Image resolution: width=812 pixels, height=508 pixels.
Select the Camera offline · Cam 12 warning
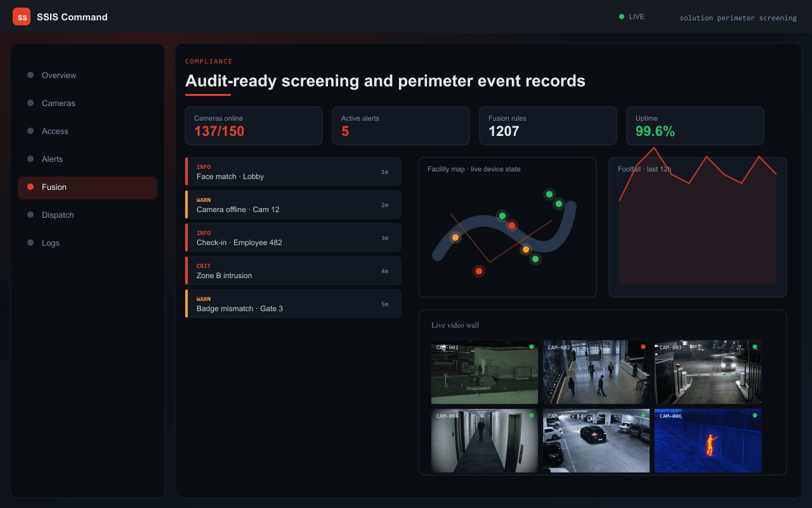(x=293, y=204)
